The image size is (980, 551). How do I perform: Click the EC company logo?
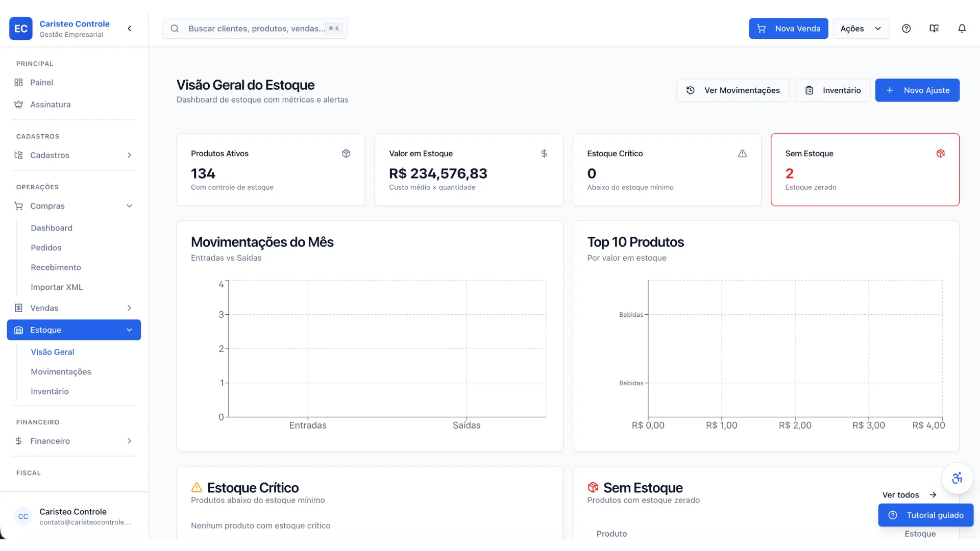pos(21,29)
